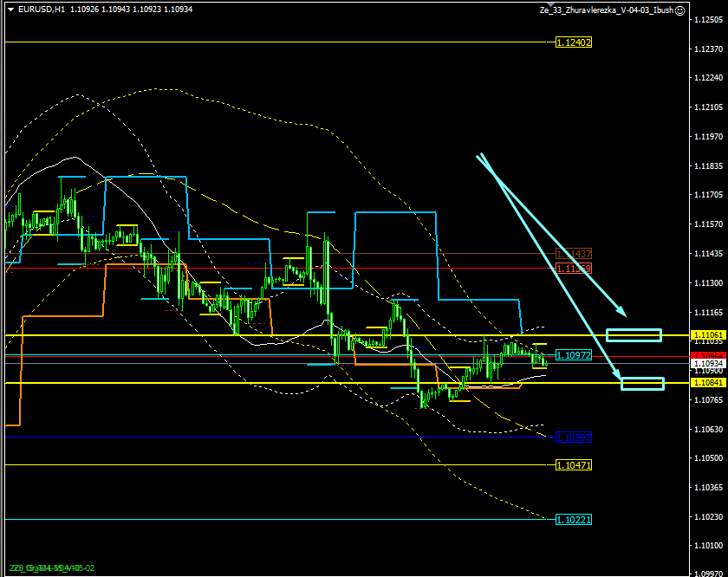
Task: Click the 1.12402 yellow price tag
Action: pos(574,42)
